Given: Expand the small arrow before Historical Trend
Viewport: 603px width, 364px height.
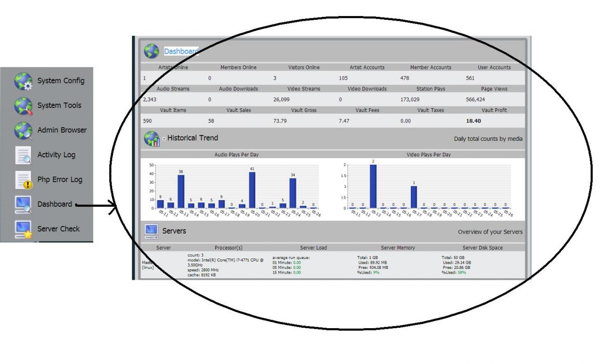Looking at the screenshot, I should point(164,139).
